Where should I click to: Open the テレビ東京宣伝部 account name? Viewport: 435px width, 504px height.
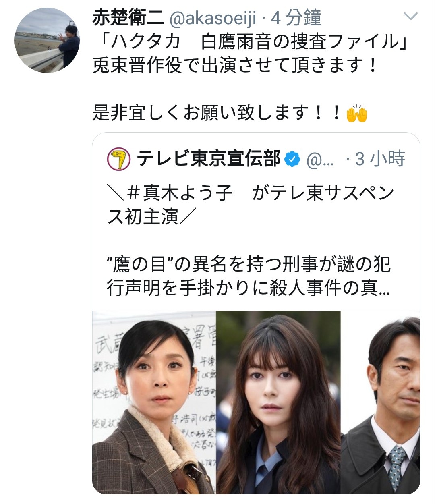coord(208,159)
